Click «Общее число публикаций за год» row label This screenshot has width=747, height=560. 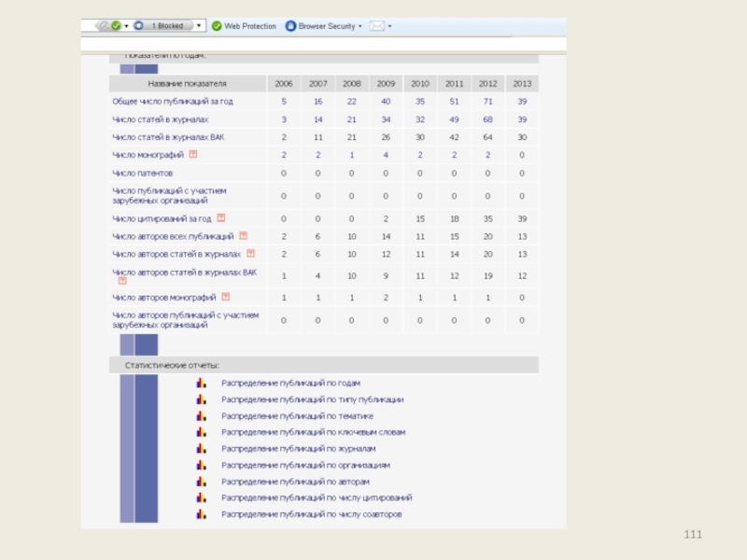pos(173,101)
